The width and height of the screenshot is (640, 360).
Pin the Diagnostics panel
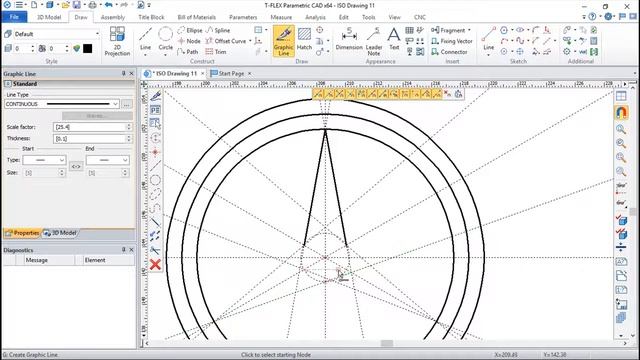[123, 249]
